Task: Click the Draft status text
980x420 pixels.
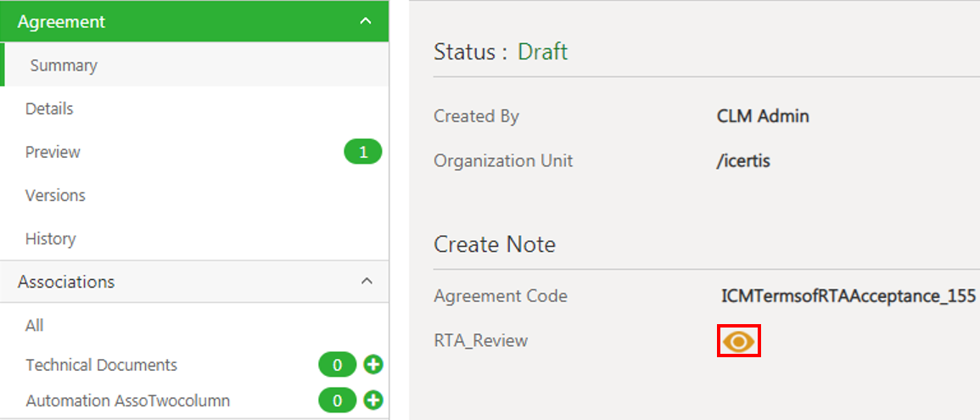Action: click(x=542, y=52)
